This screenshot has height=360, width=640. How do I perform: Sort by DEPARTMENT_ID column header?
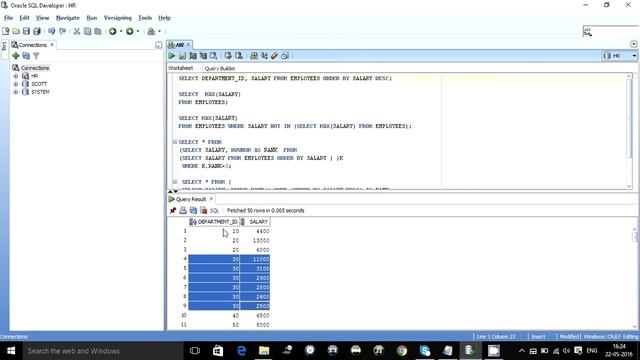coord(213,222)
